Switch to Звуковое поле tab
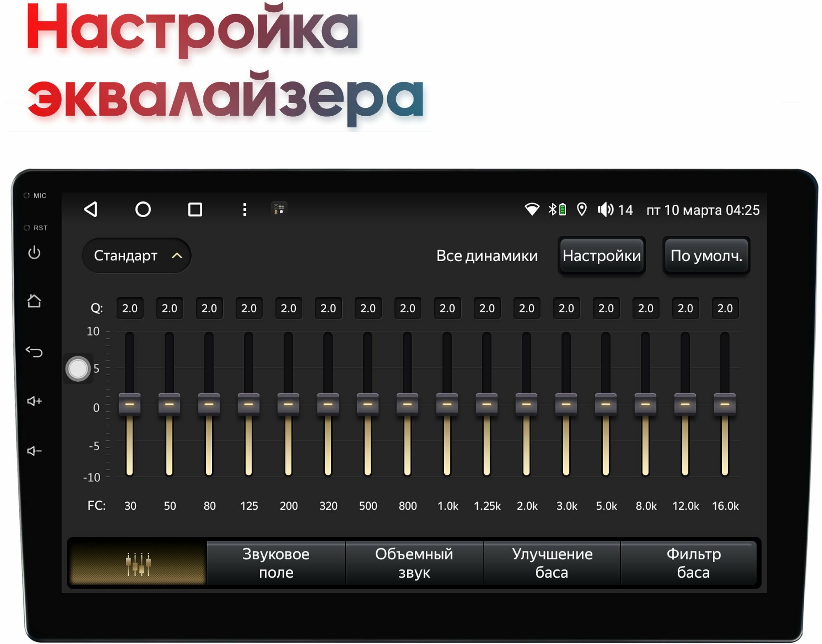 click(x=276, y=563)
